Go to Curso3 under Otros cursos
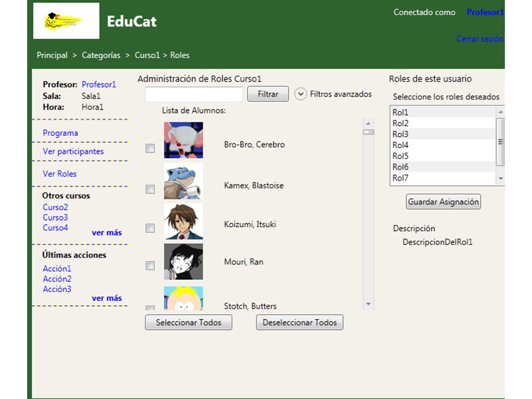The width and height of the screenshot is (532, 399). point(55,217)
